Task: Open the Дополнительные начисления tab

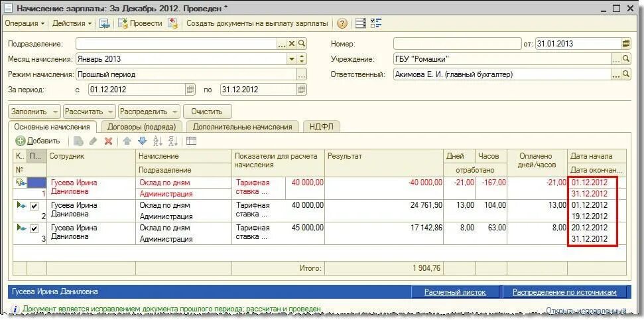Action: click(x=242, y=127)
